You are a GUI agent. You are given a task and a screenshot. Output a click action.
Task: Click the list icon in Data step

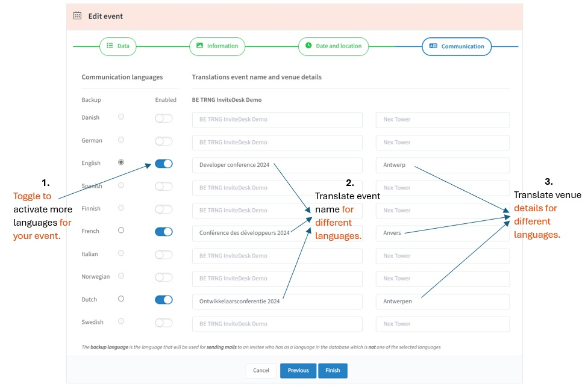coord(110,46)
